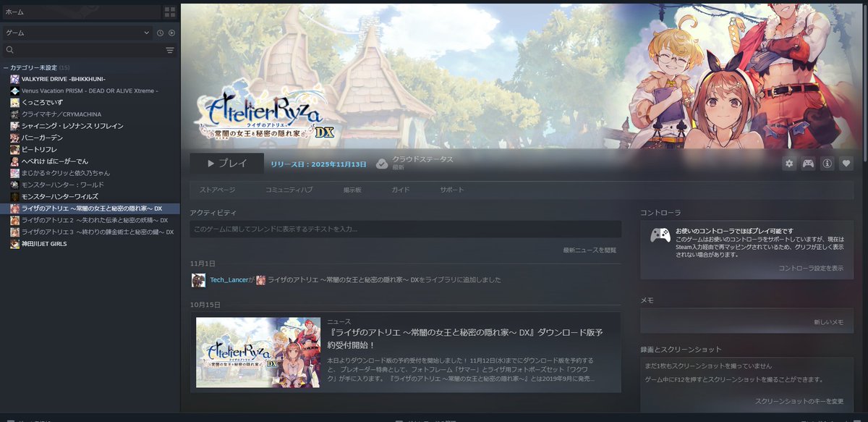
Task: Open the library filter icon beside search
Action: tap(169, 50)
